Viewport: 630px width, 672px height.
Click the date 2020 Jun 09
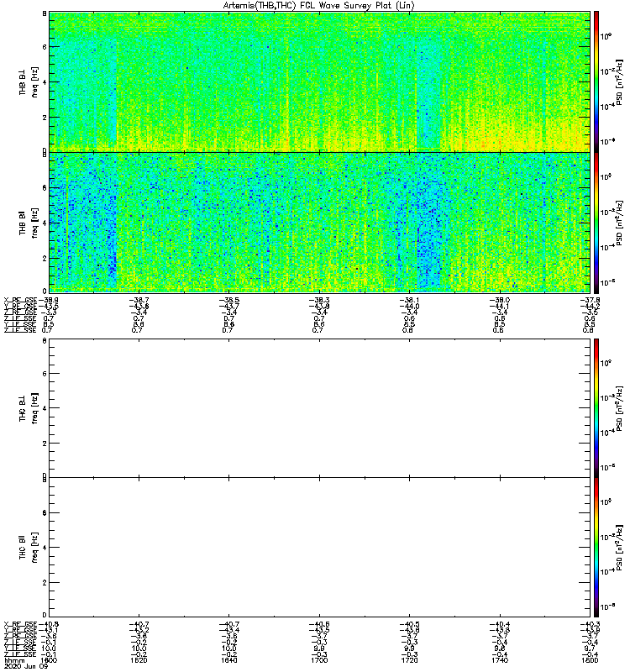click(26, 667)
